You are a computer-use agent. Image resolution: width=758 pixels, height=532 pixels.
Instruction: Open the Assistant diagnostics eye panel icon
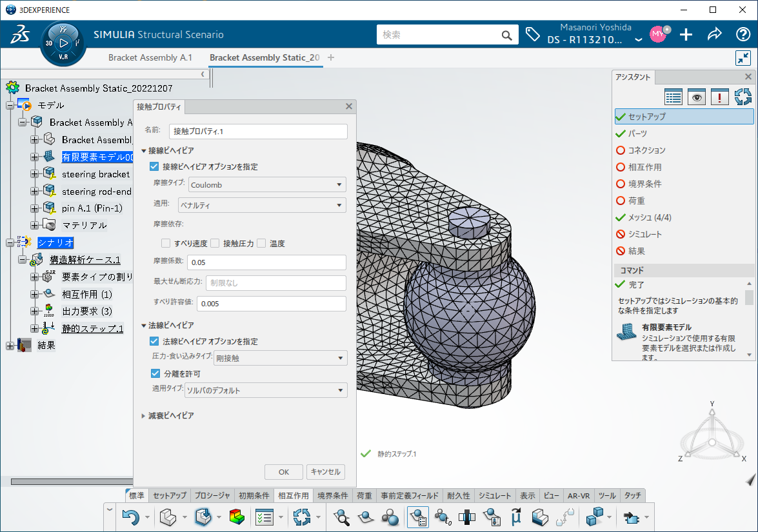pyautogui.click(x=697, y=97)
